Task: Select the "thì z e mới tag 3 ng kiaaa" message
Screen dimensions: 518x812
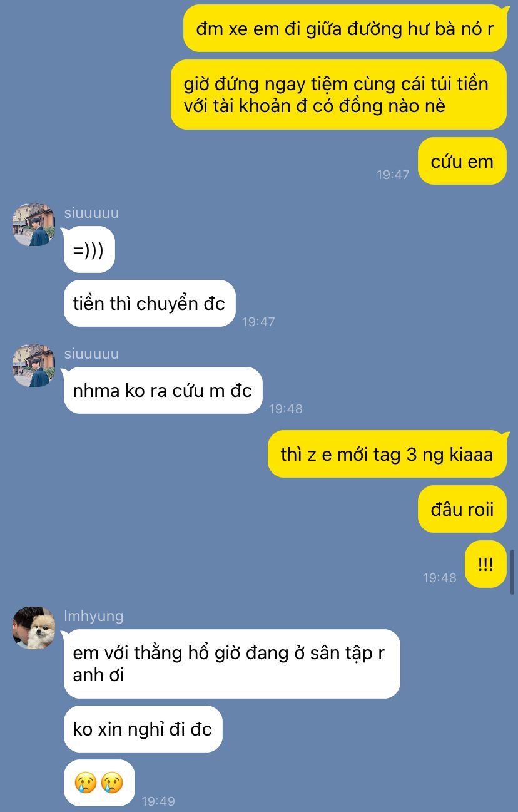Action: coord(387,454)
